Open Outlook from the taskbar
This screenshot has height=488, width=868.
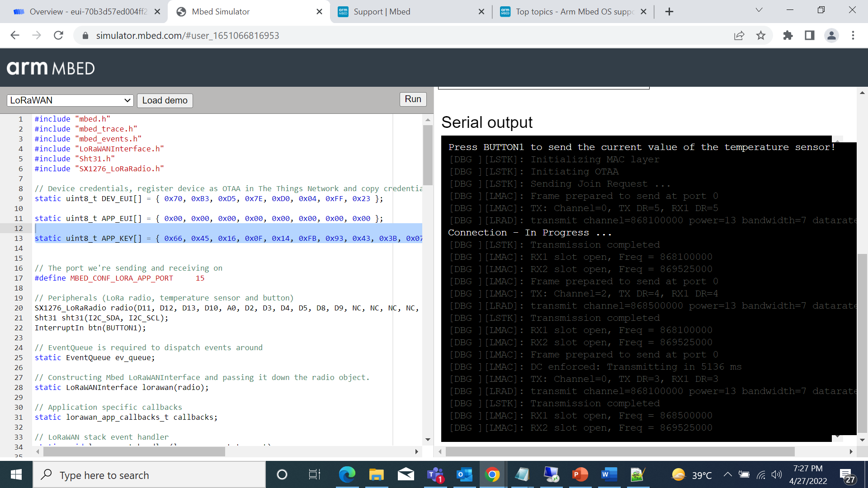pos(464,475)
